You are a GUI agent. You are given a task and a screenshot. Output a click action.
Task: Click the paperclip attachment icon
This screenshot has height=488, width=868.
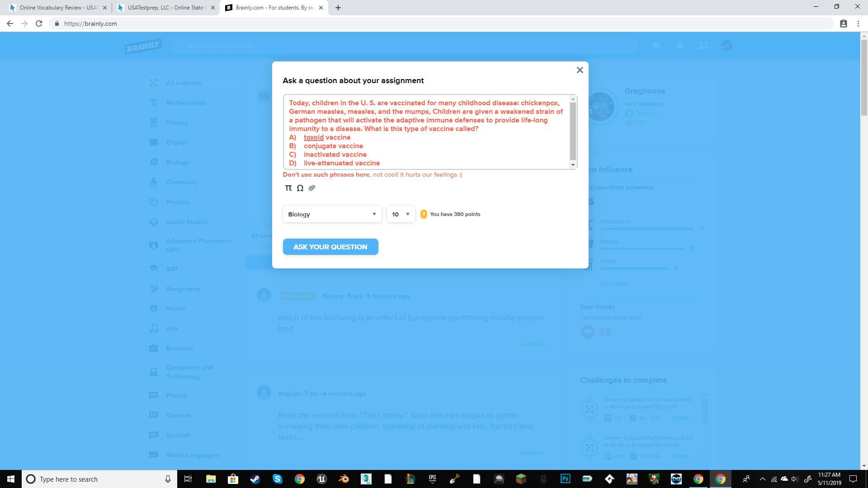click(x=312, y=188)
